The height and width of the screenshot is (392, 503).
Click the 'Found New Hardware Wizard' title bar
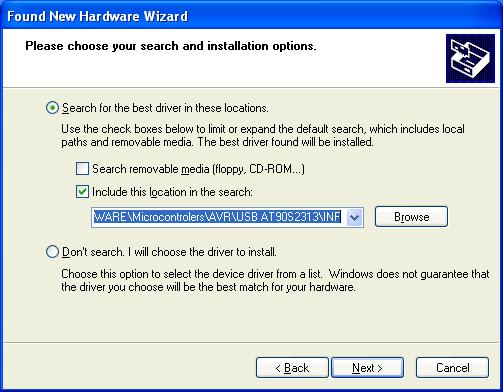click(x=251, y=16)
